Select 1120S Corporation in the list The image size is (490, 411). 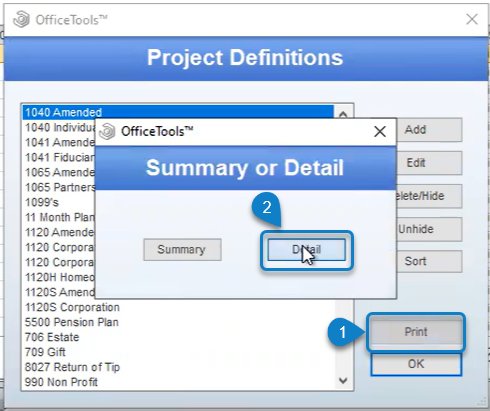(72, 307)
